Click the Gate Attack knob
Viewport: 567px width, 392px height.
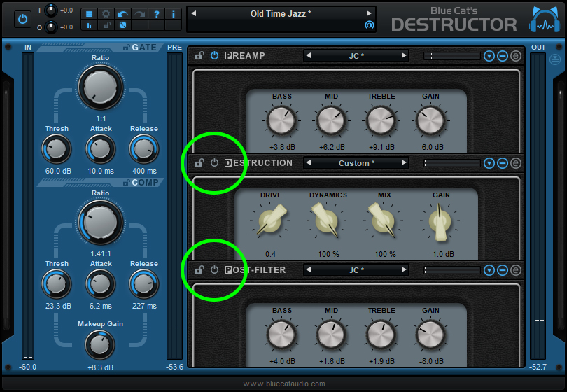[x=101, y=149]
